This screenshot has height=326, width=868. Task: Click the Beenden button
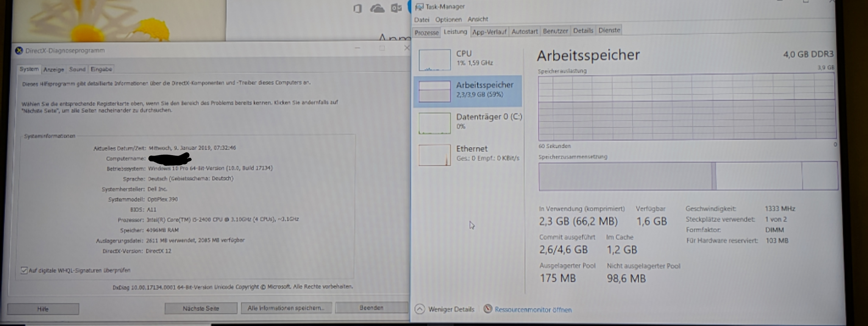click(371, 307)
